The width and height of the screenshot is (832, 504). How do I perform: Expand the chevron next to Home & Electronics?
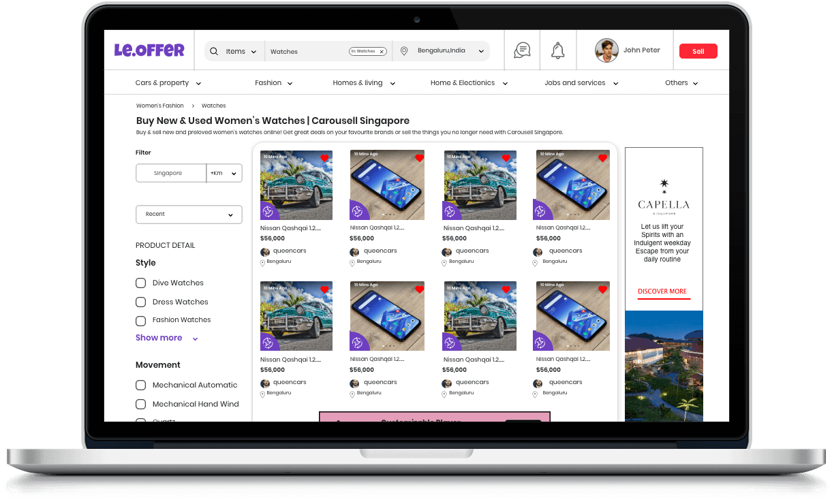[x=505, y=84]
